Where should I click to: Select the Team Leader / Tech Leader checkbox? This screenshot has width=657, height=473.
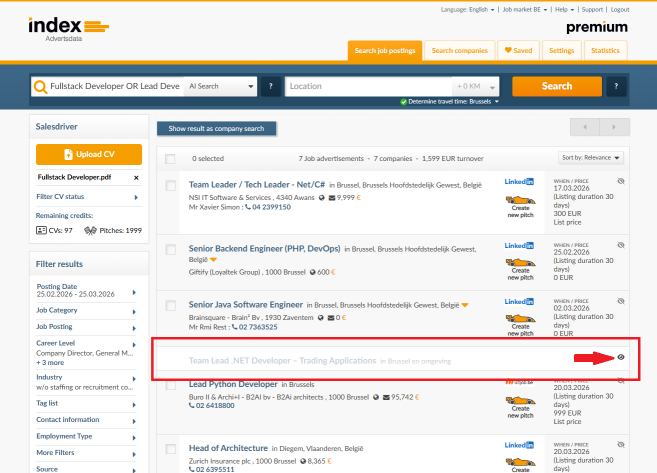(x=171, y=185)
